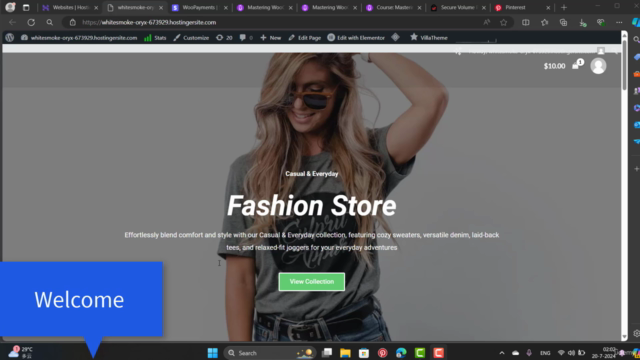Viewport: 640px width, 360px height.
Task: Launch Edit with Elementor
Action: coord(356,38)
